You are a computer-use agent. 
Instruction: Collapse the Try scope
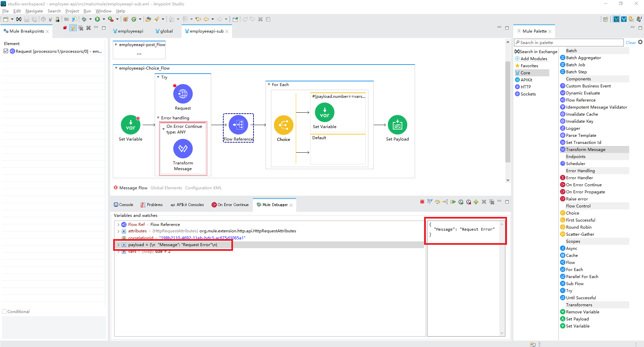coord(158,77)
